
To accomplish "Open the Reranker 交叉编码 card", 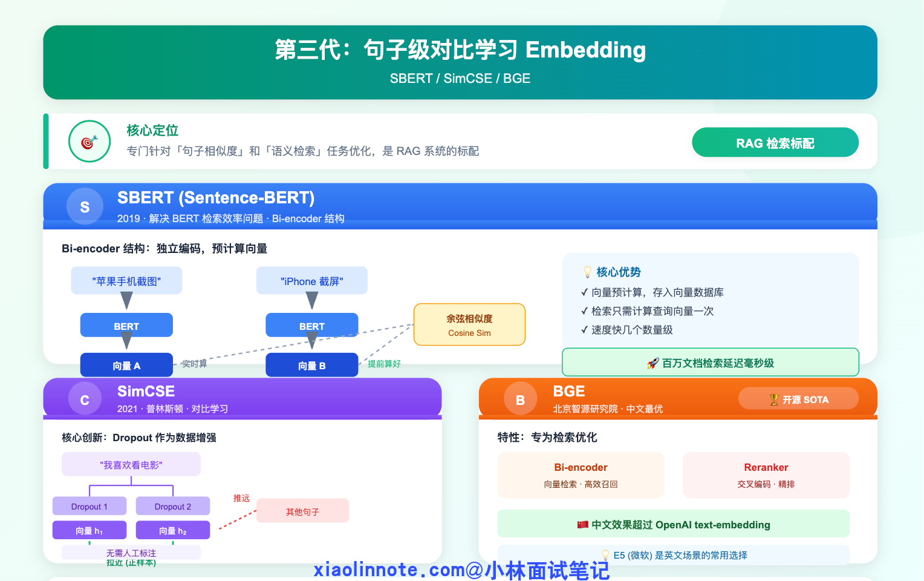I will coord(766,475).
